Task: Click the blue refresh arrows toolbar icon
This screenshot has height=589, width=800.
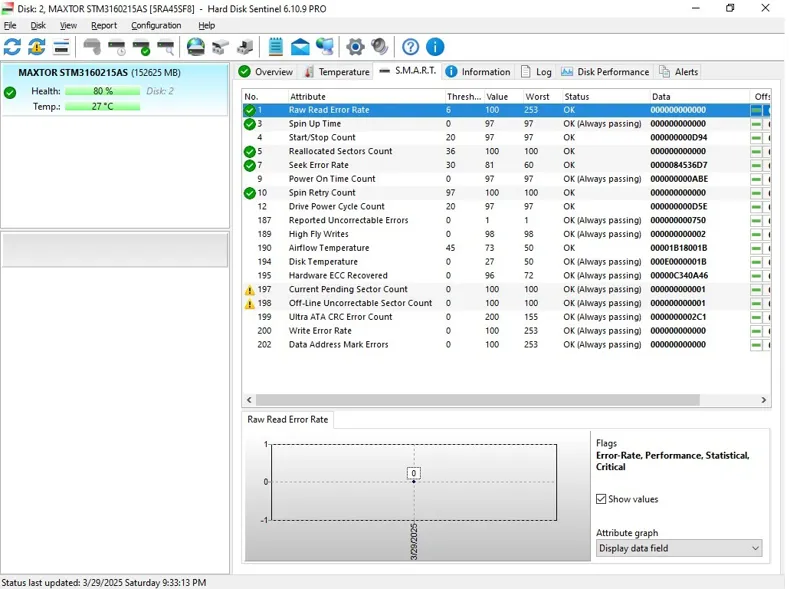Action: 12,47
